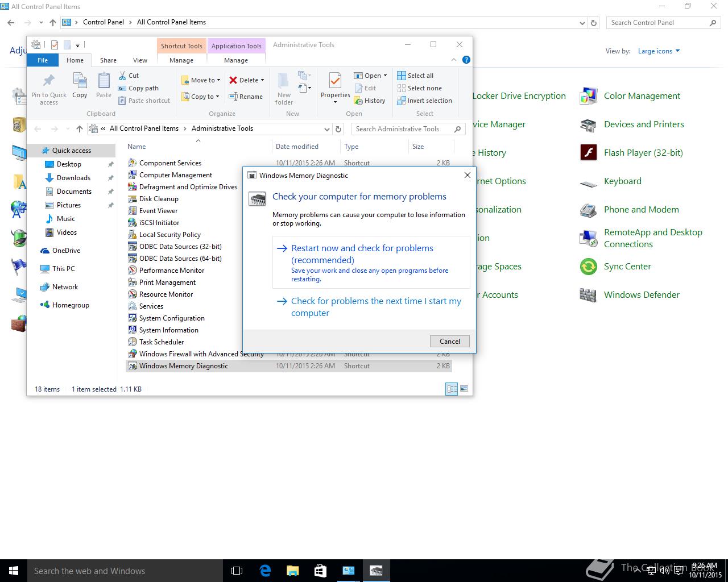Click Search the web and Windows box
The image size is (728, 582).
(126, 571)
